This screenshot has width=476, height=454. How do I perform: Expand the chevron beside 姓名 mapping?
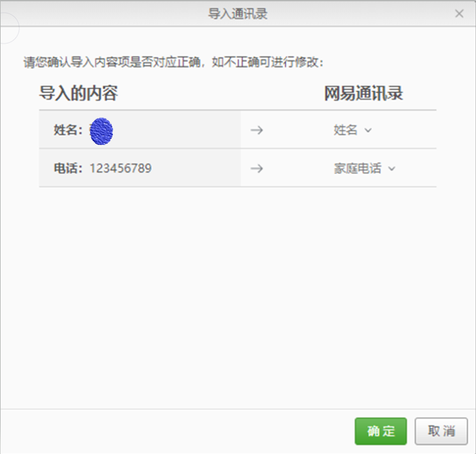coord(368,130)
